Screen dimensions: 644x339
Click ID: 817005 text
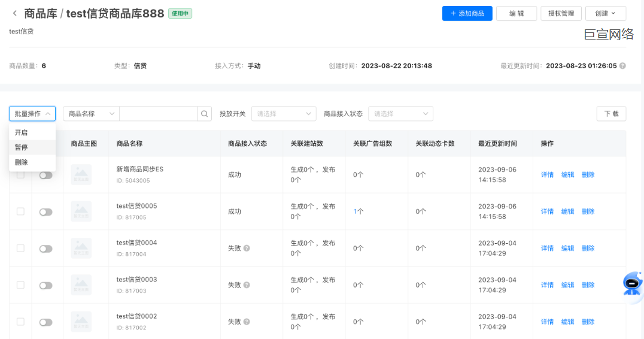click(131, 217)
